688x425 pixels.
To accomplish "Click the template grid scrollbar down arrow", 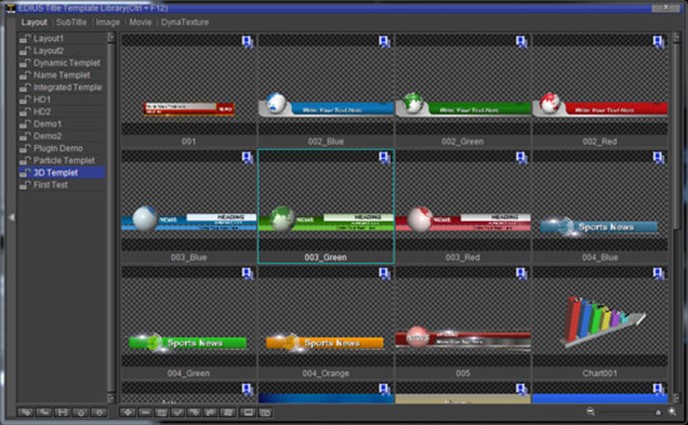I will 676,398.
